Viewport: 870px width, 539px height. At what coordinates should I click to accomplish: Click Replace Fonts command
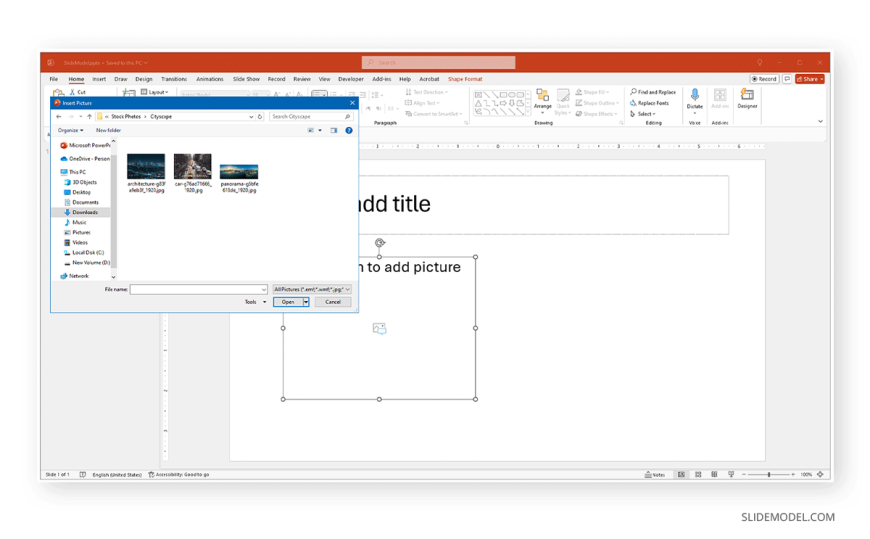[649, 103]
